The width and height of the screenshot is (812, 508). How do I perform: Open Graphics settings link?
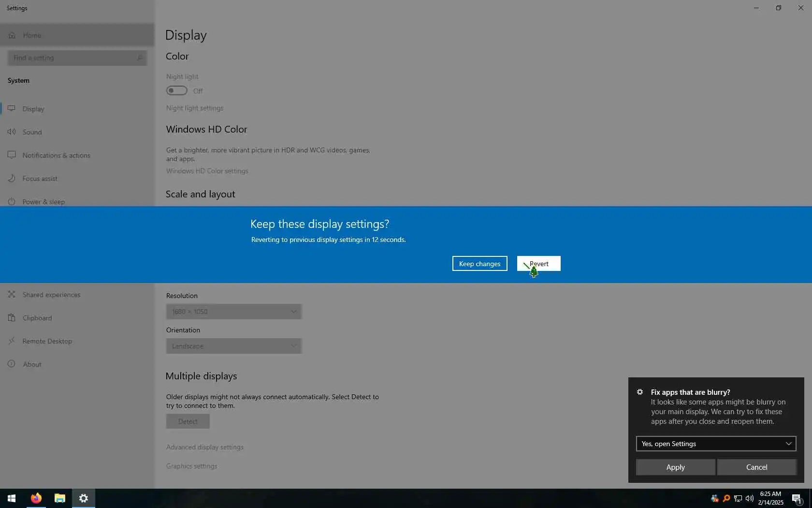(x=191, y=466)
